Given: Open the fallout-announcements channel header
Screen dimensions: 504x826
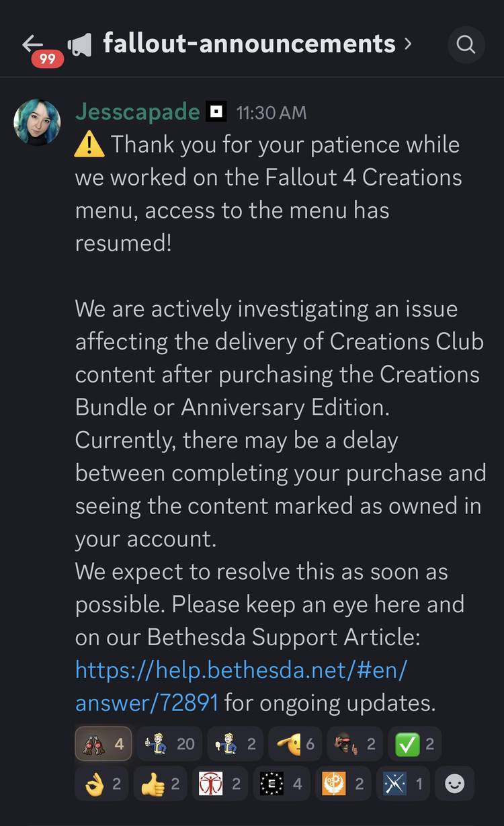Looking at the screenshot, I should click(x=247, y=43).
